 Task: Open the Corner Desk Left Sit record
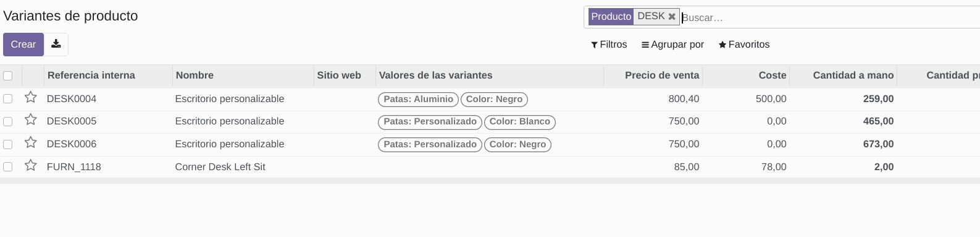[x=220, y=166]
